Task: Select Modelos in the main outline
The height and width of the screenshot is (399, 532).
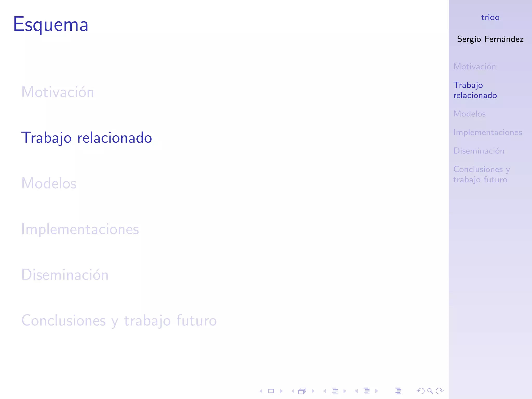Action: pos(49,183)
